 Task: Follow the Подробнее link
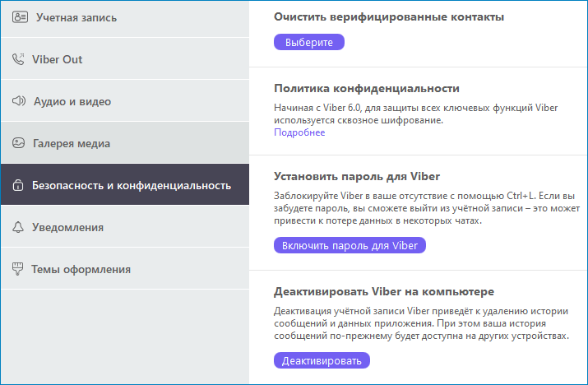click(299, 132)
